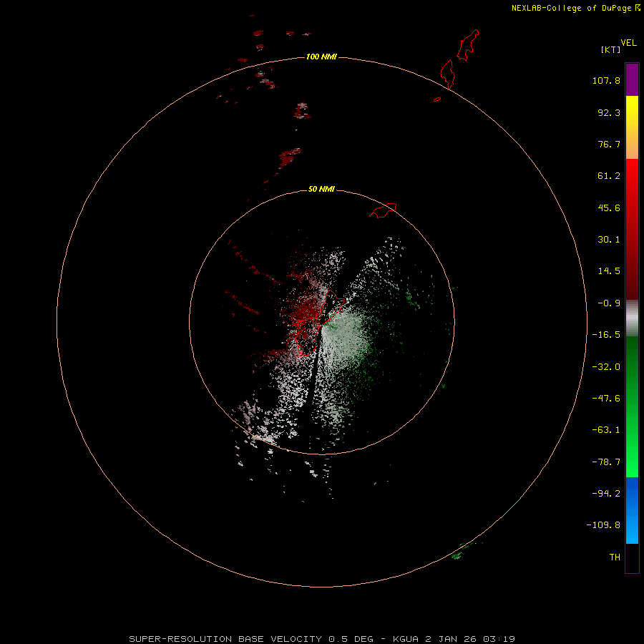644x644 pixels.
Task: Click the Super-Resolution Base Velocity caption
Action: coord(321,639)
